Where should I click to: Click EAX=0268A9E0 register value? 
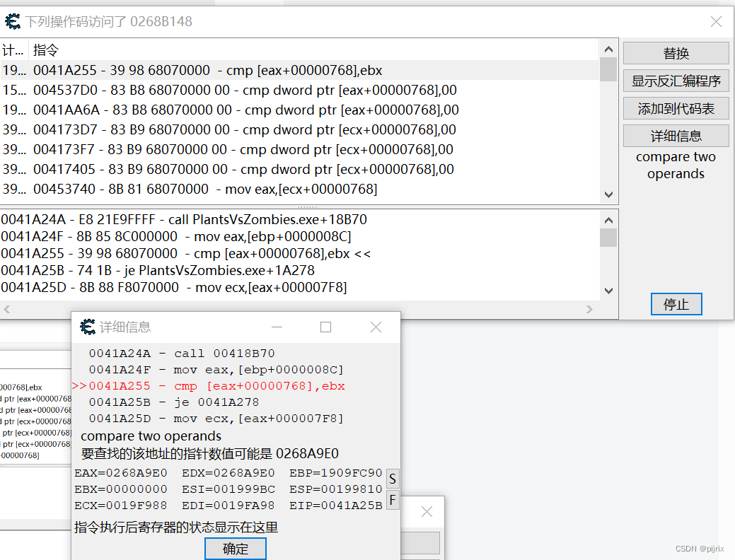tap(121, 473)
